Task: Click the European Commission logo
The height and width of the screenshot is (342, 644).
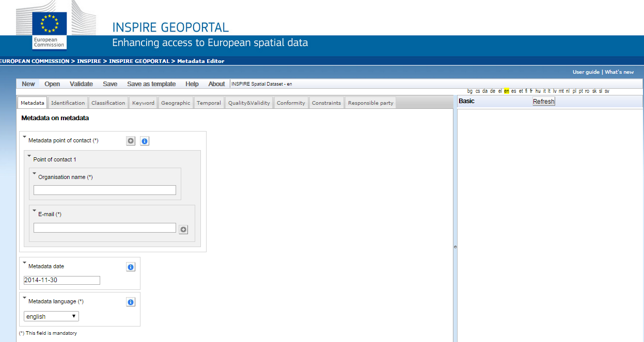Action: click(50, 31)
